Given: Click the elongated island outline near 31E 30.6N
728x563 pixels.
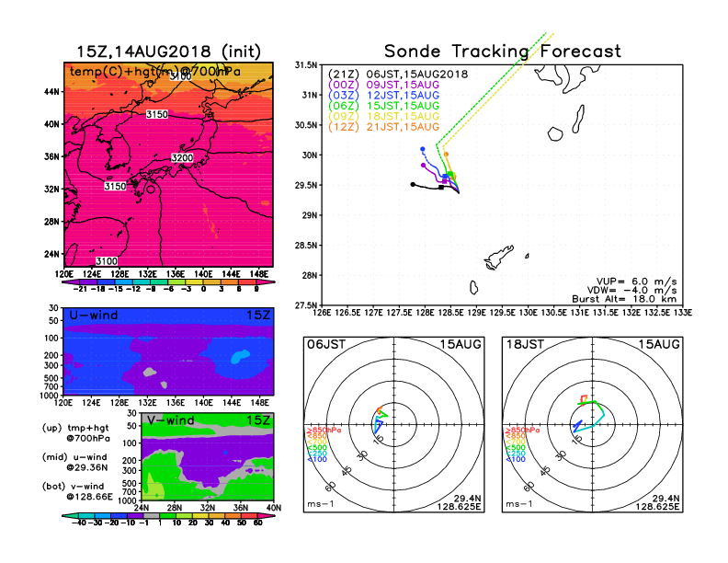Looking at the screenshot, I should (x=578, y=120).
